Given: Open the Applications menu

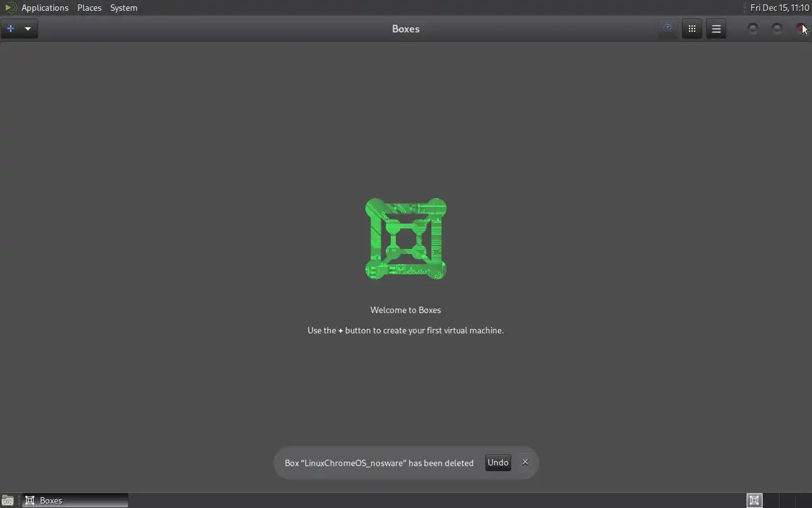Looking at the screenshot, I should [x=44, y=8].
